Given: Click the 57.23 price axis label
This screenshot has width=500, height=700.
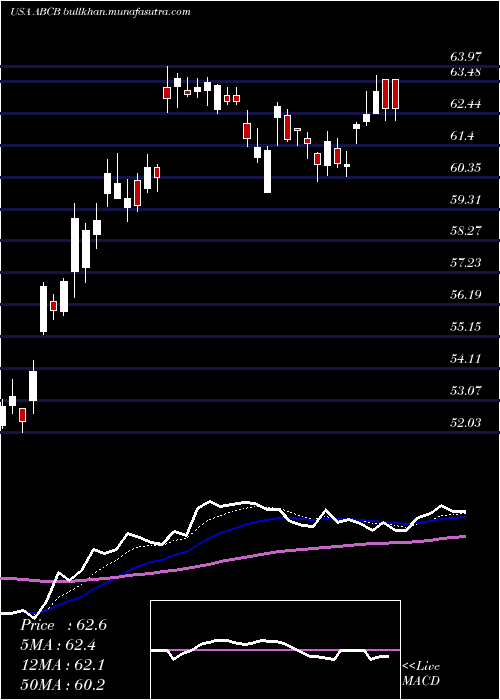Looking at the screenshot, I should pyautogui.click(x=466, y=262).
